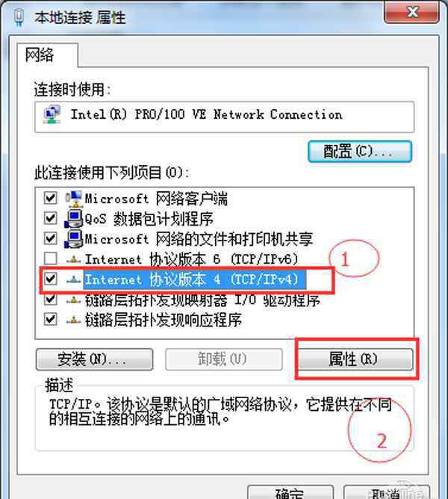The width and height of the screenshot is (448, 499).
Task: Click the QoS 数据包计划程序 icon
Action: 74,218
